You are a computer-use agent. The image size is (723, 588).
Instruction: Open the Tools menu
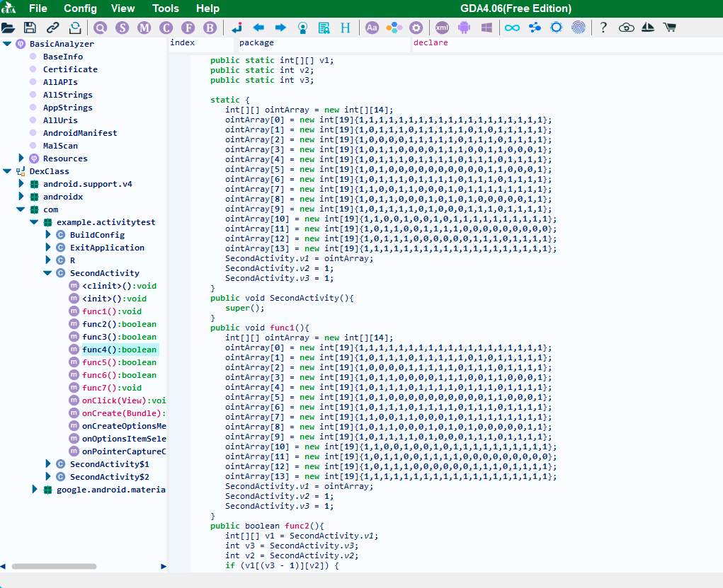(x=166, y=8)
